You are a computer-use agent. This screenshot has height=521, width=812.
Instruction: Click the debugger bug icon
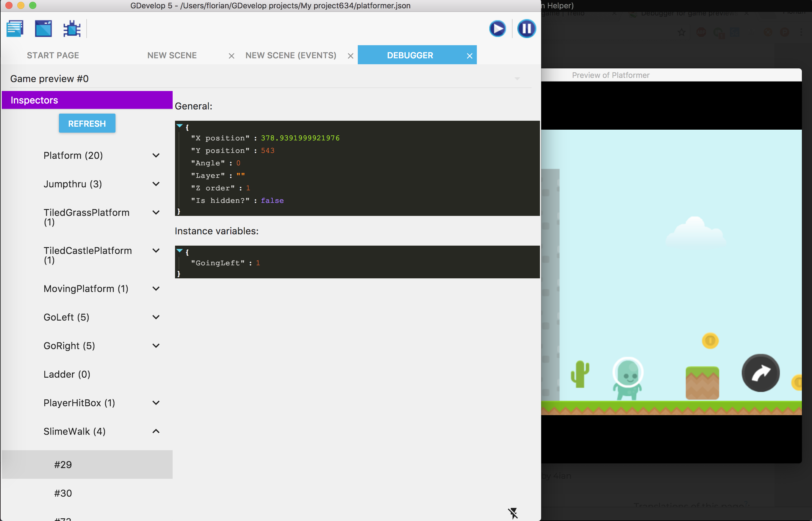click(x=72, y=29)
